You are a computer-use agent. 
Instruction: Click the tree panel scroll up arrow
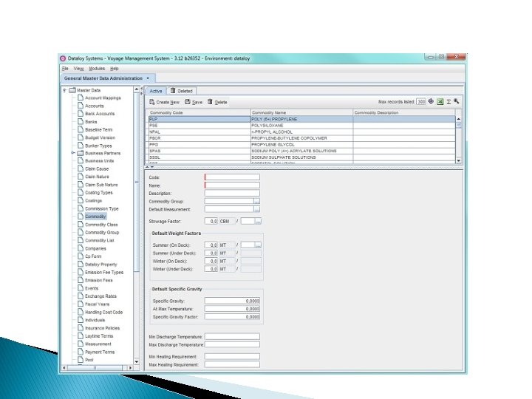(137, 89)
